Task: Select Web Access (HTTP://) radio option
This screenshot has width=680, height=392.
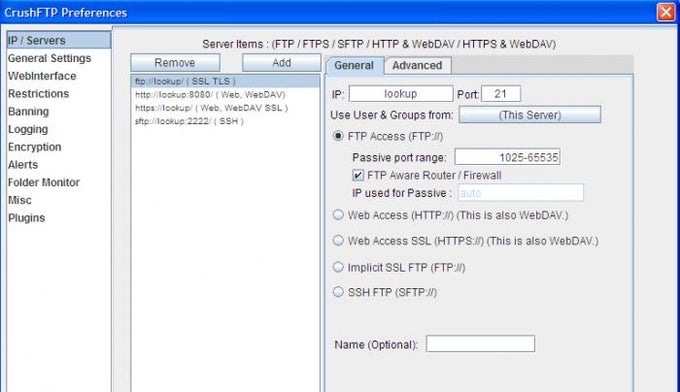Action: point(338,215)
